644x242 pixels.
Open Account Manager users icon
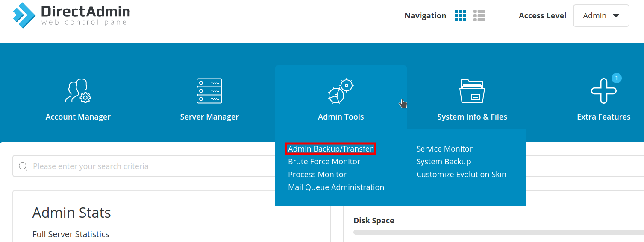point(78,91)
